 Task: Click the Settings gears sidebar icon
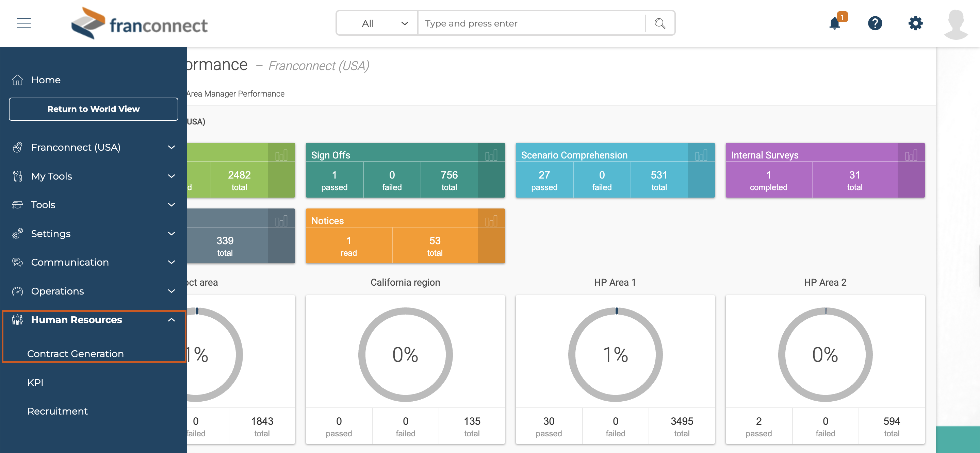(17, 234)
